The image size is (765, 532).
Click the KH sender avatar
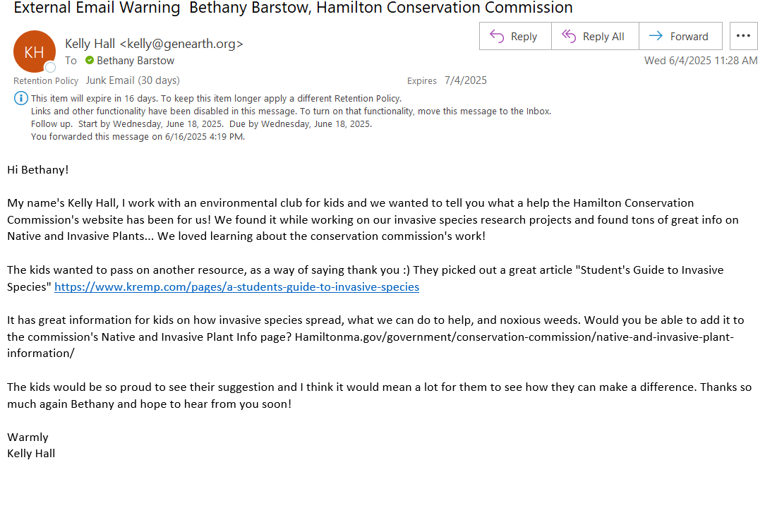click(x=34, y=52)
